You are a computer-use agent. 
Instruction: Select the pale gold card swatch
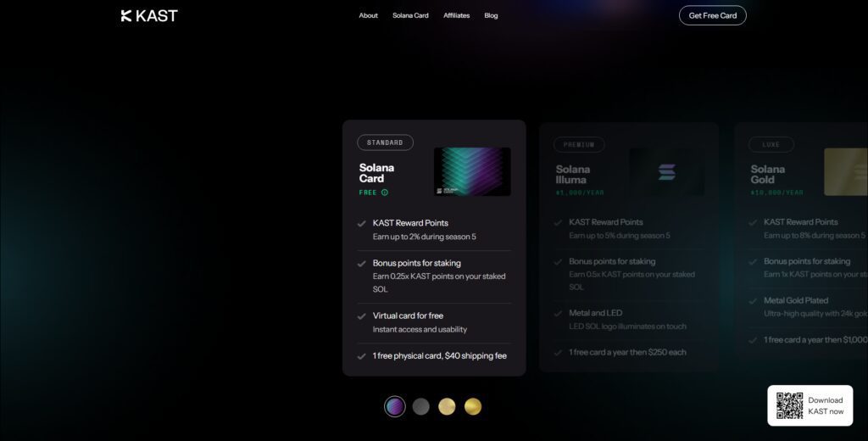pyautogui.click(x=447, y=406)
